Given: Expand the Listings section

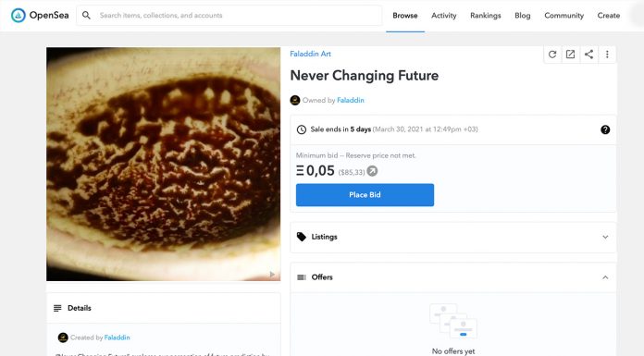Looking at the screenshot, I should tap(453, 237).
